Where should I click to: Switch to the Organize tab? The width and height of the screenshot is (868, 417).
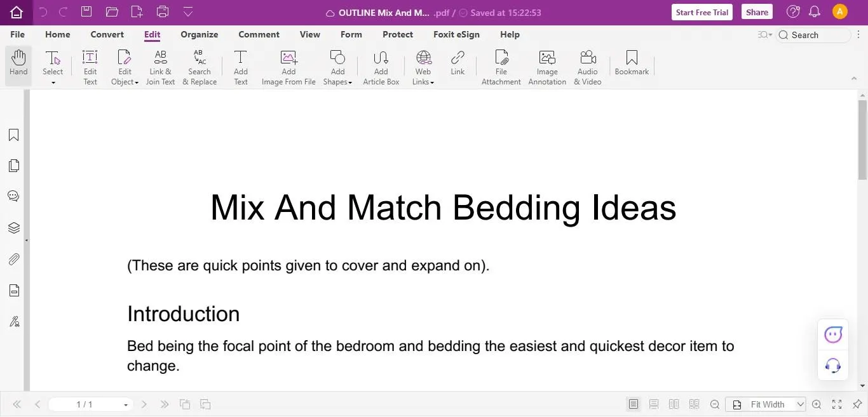[199, 34]
